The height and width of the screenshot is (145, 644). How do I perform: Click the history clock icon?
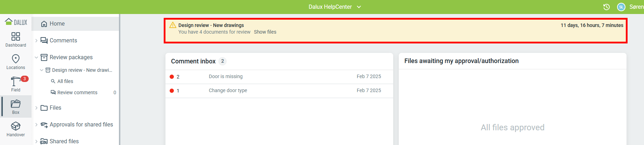click(x=607, y=7)
